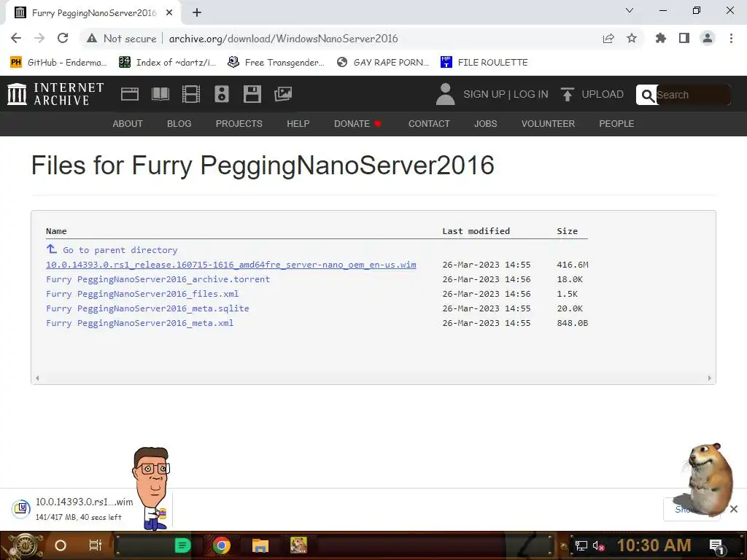
Task: Download the server-nano_oem_en-us.wim file
Action: point(231,265)
